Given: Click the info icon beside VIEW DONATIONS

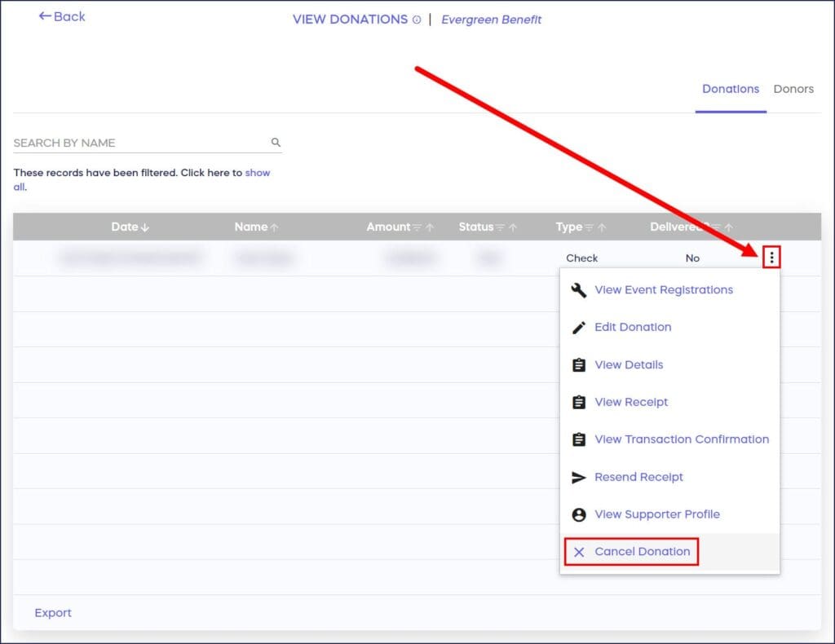Looking at the screenshot, I should (417, 20).
